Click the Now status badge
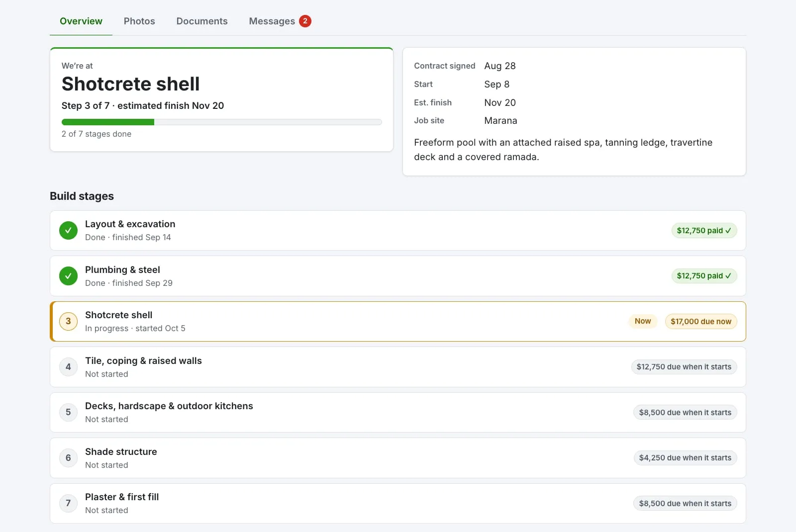796x532 pixels. [x=643, y=321]
